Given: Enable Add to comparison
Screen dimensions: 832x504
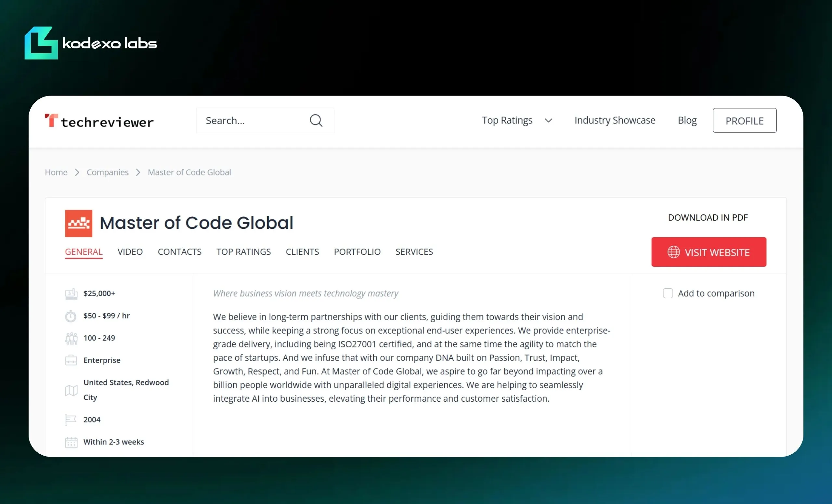Looking at the screenshot, I should coord(668,293).
